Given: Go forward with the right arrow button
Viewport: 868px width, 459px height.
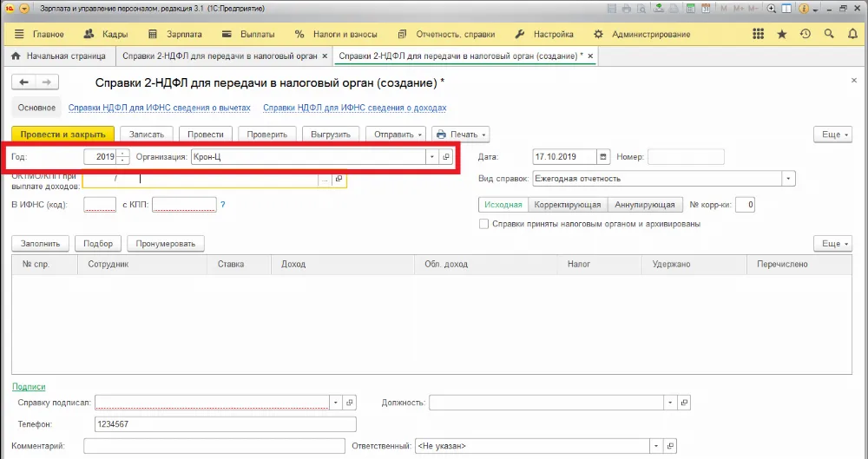Looking at the screenshot, I should (47, 82).
